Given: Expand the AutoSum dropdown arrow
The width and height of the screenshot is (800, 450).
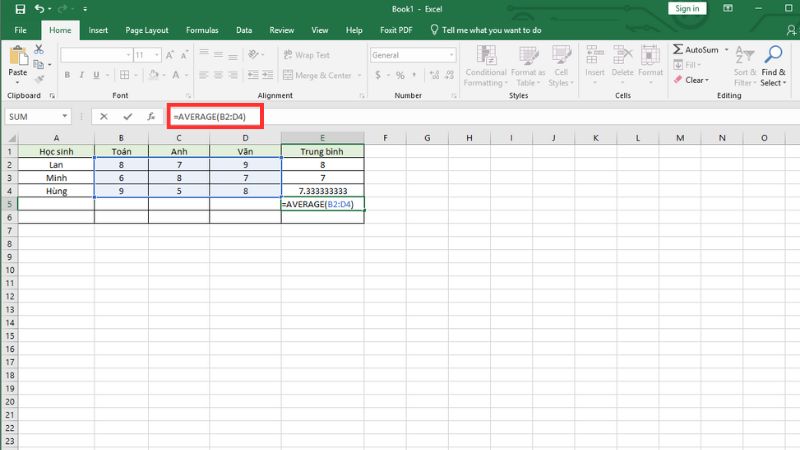Looking at the screenshot, I should [726, 49].
